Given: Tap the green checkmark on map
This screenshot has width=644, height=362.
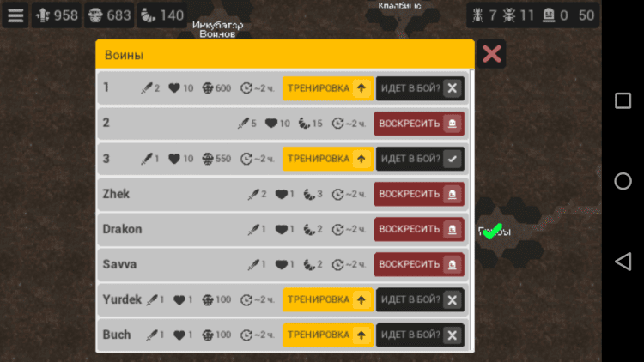Looking at the screenshot, I should tap(493, 231).
